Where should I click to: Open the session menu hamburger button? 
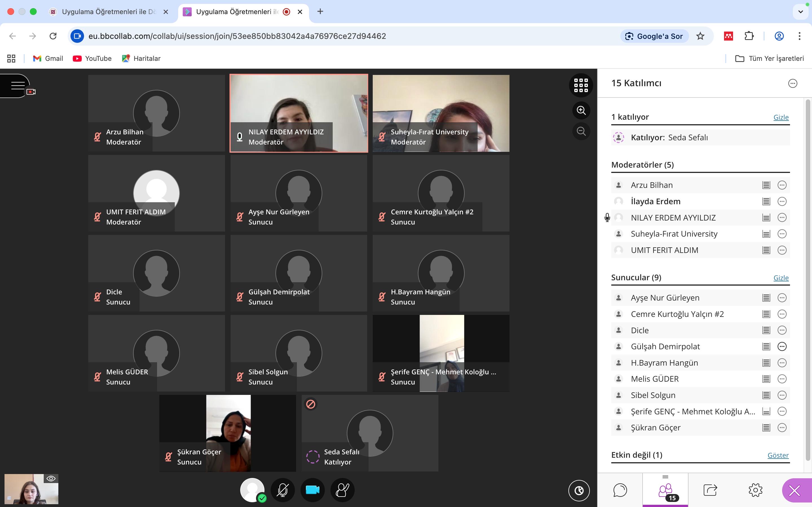tap(17, 86)
